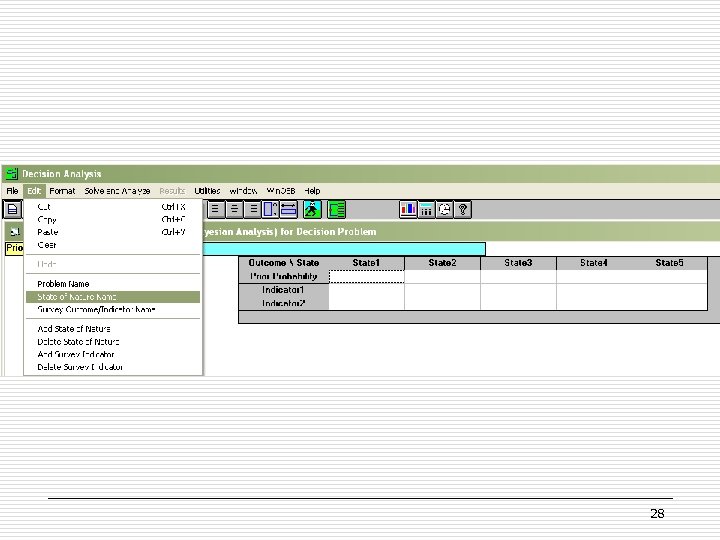Image resolution: width=720 pixels, height=540 pixels.
Task: Click the child window icon beside Bayesian Analysis title
Action: [x=15, y=232]
